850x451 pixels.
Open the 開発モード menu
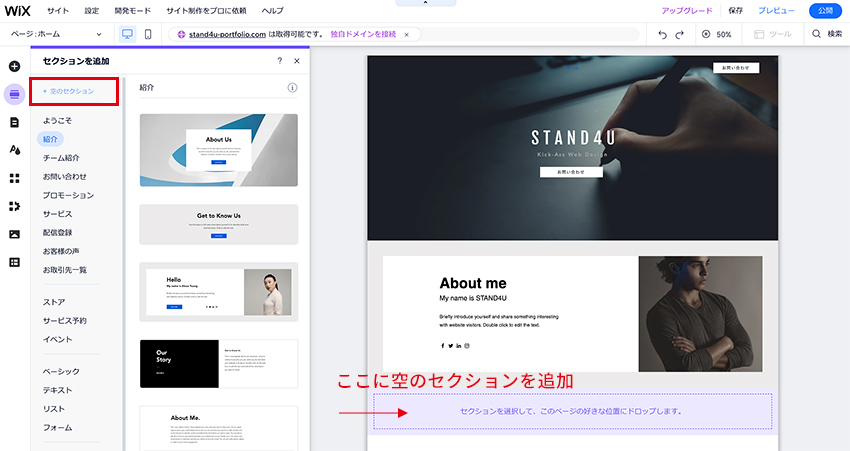point(133,10)
